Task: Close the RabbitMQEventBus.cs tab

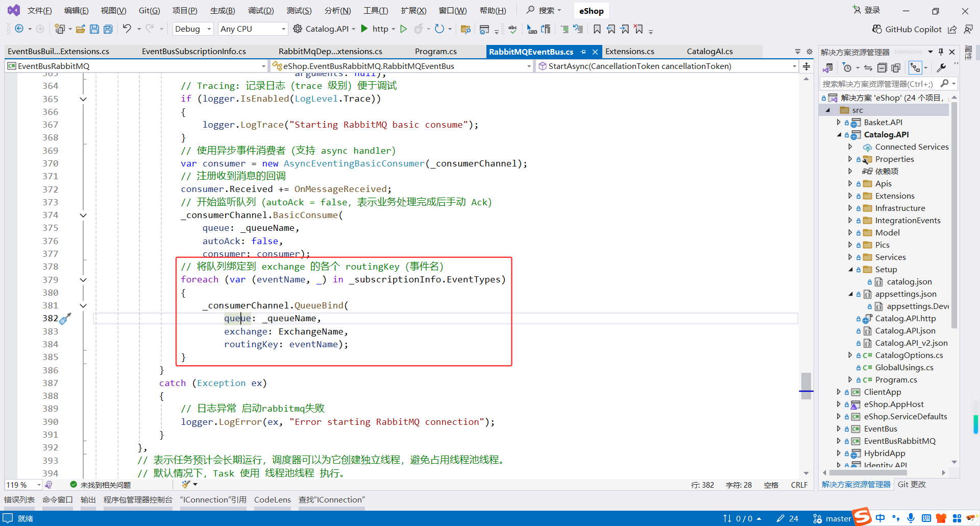Action: pyautogui.click(x=595, y=51)
